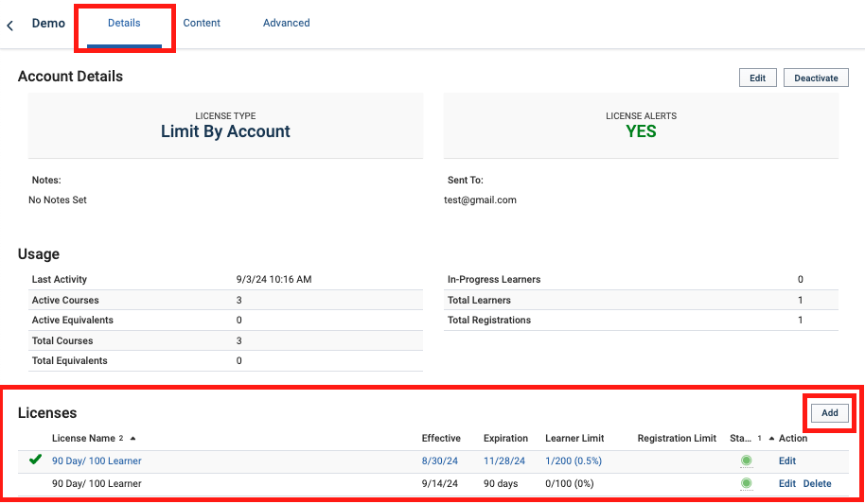Viewport: 865px width, 504px height.
Task: Add a new license
Action: point(830,412)
